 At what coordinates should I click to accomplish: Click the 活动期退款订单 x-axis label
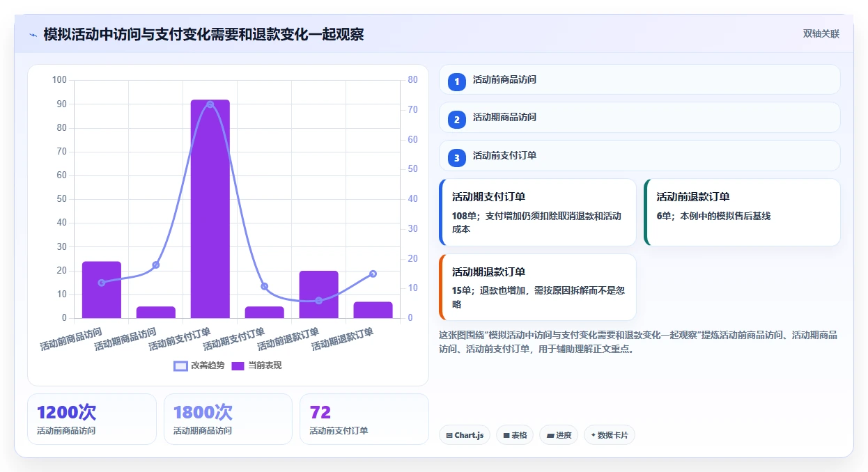point(343,338)
